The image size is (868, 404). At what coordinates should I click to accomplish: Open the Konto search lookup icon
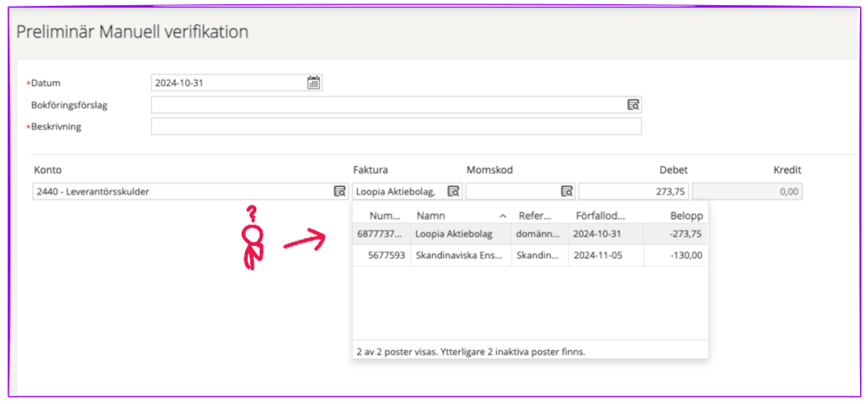point(339,191)
